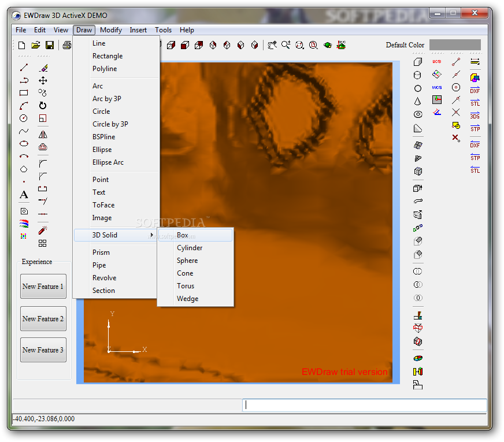This screenshot has width=504, height=442.
Task: Open the Edit menu
Action: click(40, 30)
